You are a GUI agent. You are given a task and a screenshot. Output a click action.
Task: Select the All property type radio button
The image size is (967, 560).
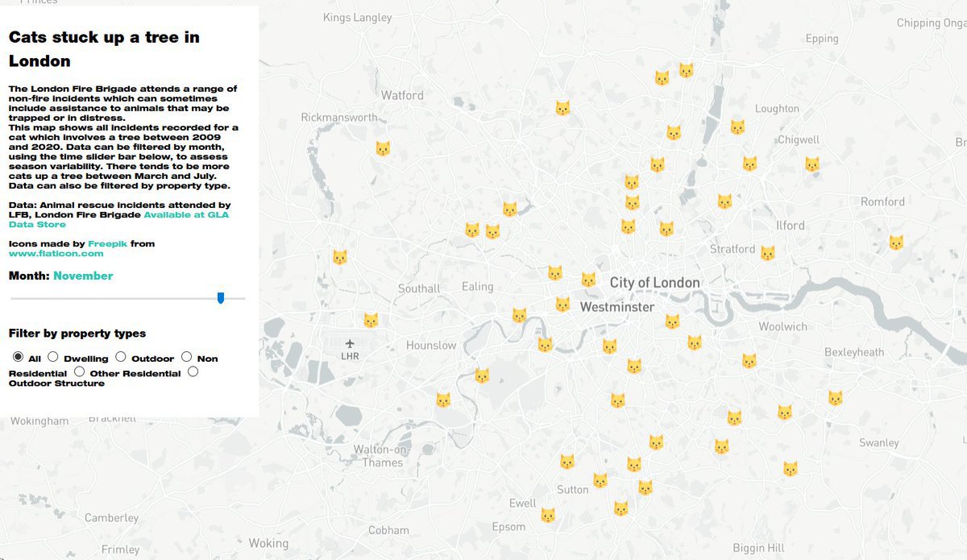(18, 357)
